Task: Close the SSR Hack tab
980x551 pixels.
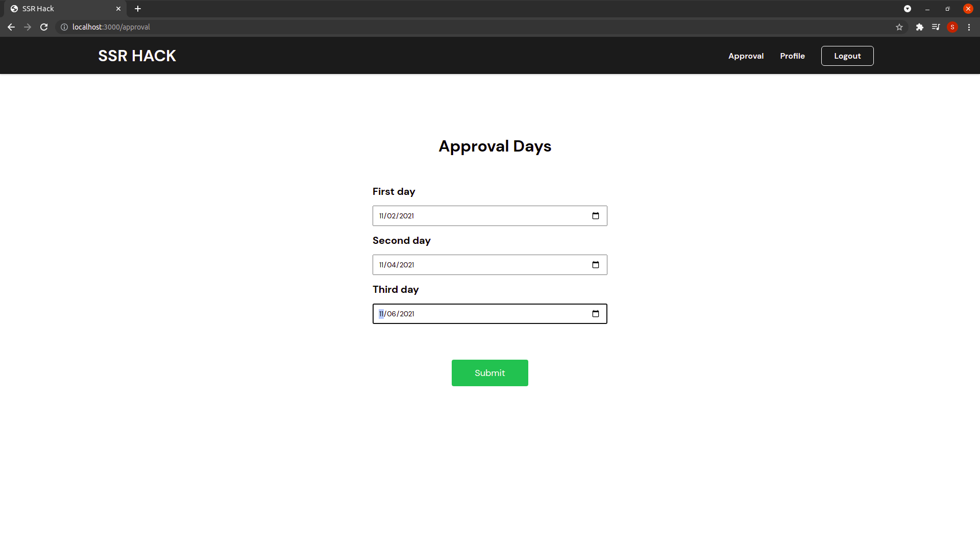Action: coord(118,9)
